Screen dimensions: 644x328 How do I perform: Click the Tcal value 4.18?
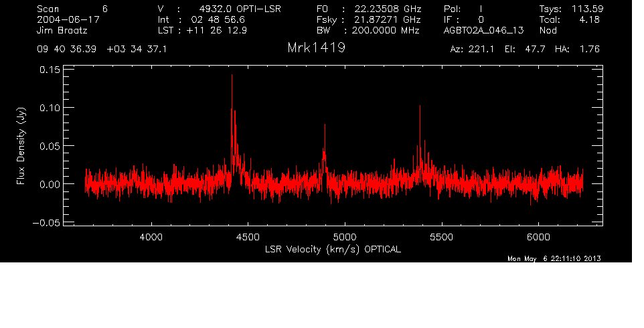coord(589,19)
